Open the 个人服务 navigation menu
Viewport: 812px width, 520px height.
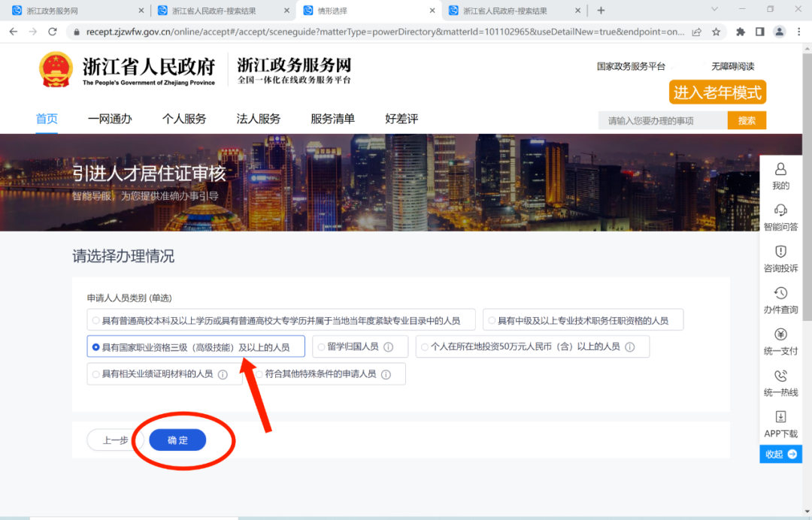tap(184, 119)
